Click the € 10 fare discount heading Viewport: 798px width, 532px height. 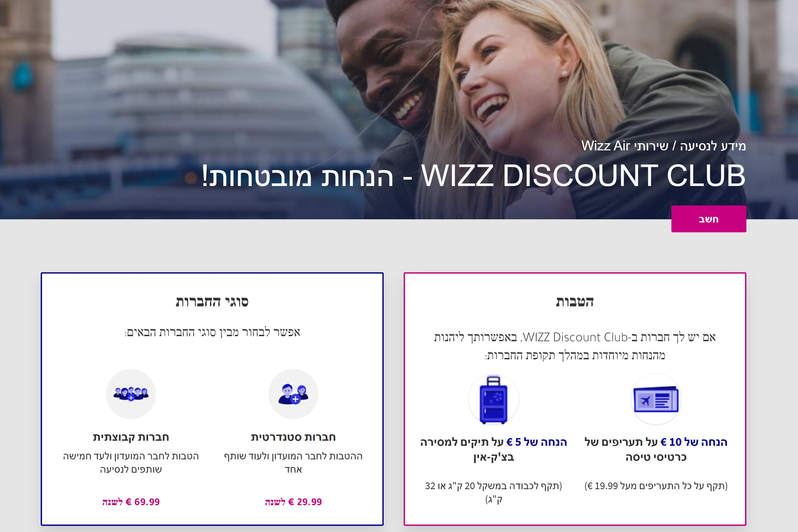point(656,449)
